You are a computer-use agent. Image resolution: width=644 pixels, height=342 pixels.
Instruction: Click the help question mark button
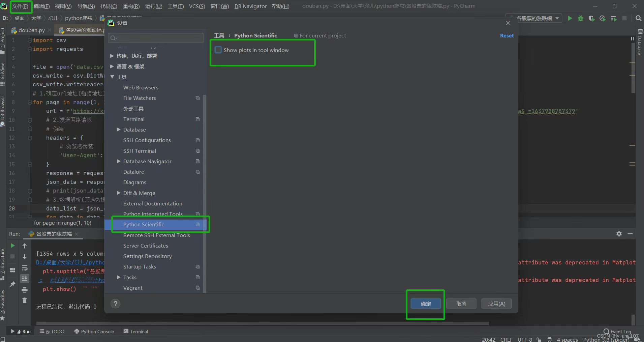tap(115, 304)
